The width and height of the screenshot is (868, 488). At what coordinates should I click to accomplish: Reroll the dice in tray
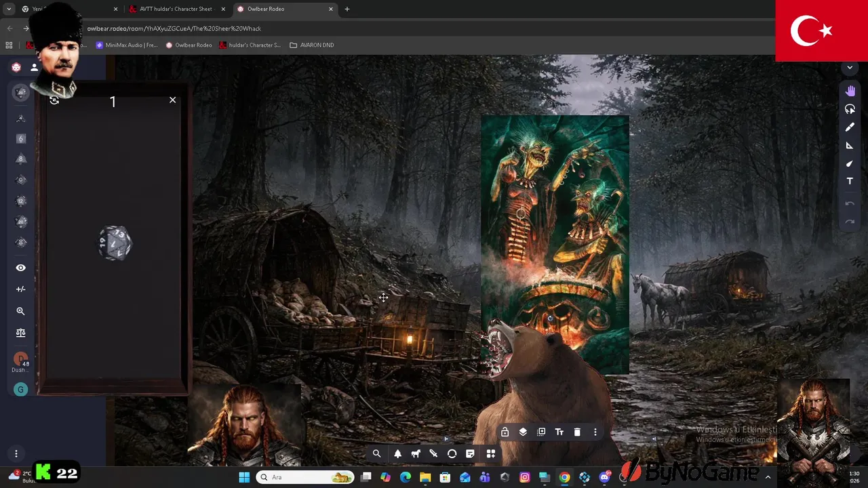(54, 100)
